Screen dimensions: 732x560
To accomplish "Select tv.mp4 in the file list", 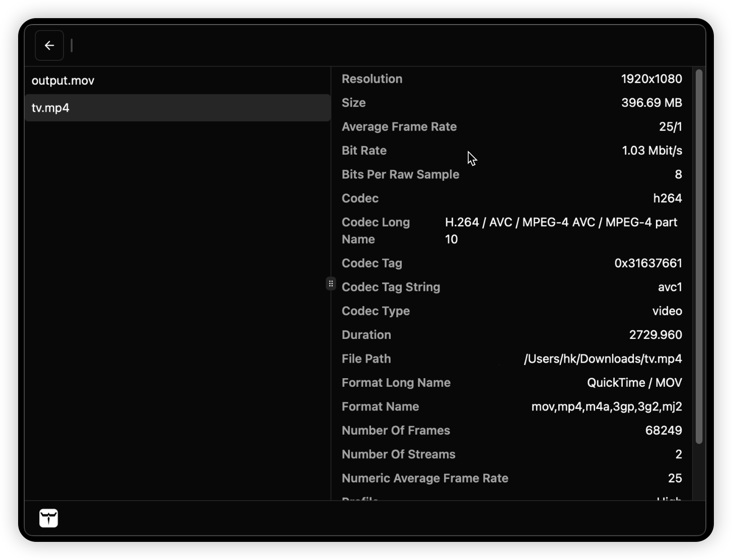I will pos(51,108).
